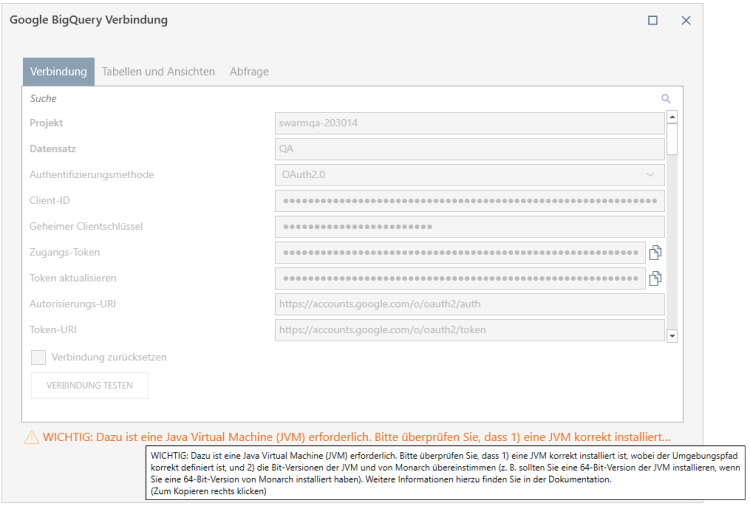This screenshot has width=750, height=506.
Task: Open the Authentifizierungsmethode dropdown
Action: pyautogui.click(x=470, y=175)
